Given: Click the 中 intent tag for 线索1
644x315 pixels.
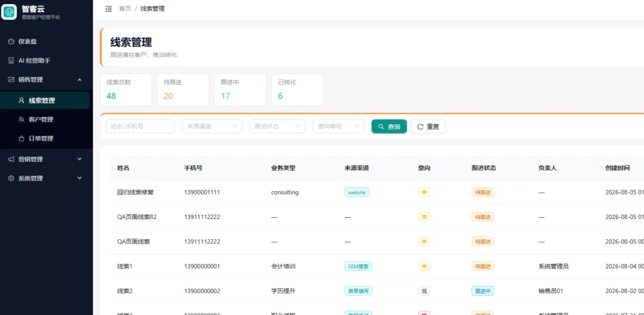Looking at the screenshot, I should 425,266.
